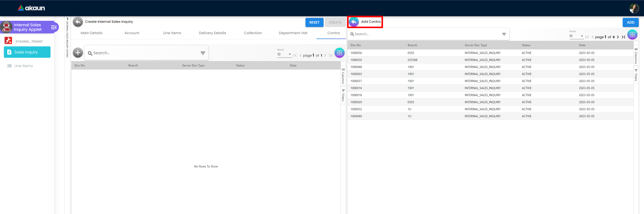Click the filter icon in the left search bar

point(203,53)
